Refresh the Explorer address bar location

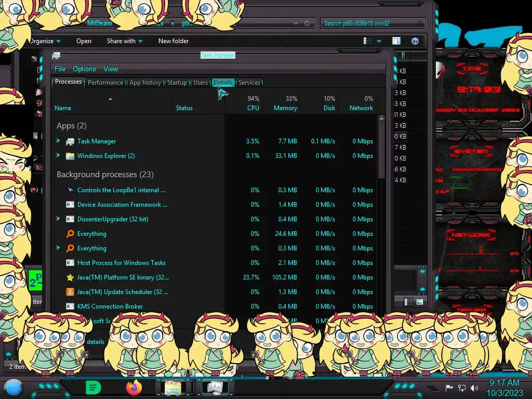(307, 23)
